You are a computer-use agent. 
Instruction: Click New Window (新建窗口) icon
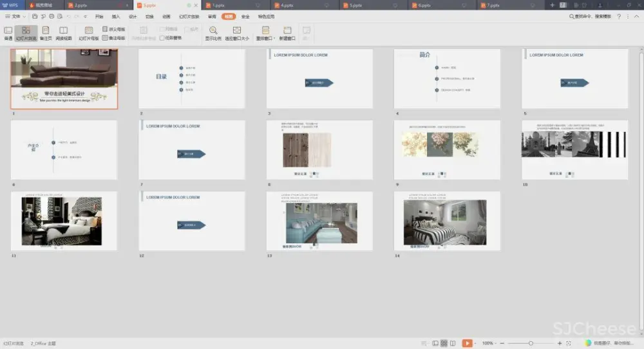click(x=287, y=33)
